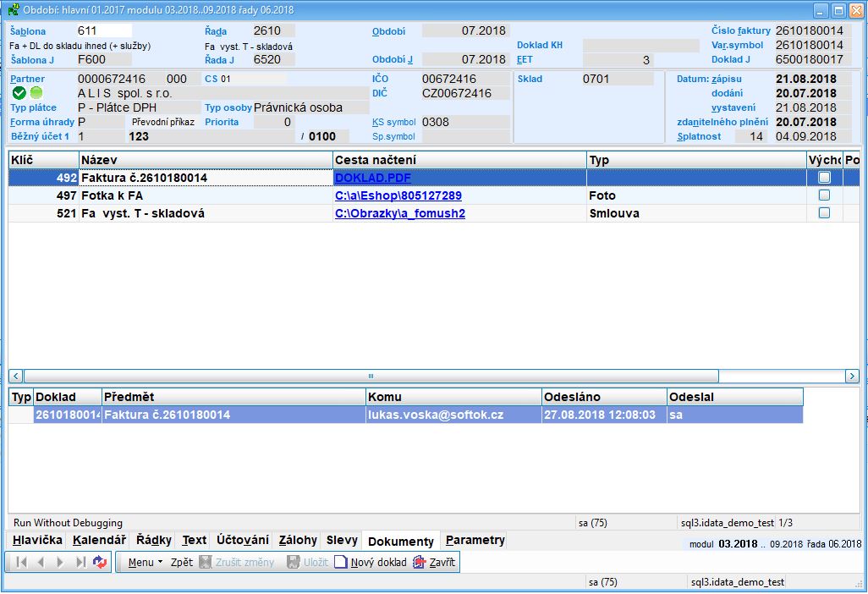Click the Zavřít exit toolbar button
868x594 pixels.
click(435, 563)
